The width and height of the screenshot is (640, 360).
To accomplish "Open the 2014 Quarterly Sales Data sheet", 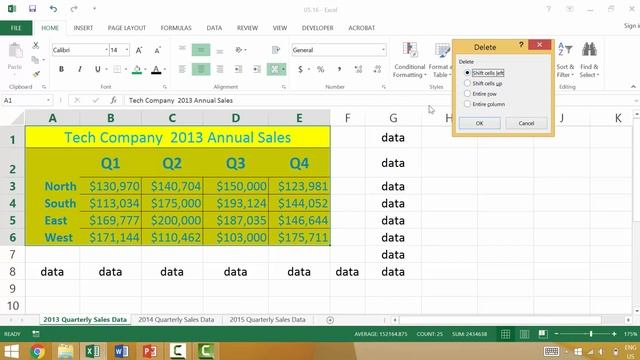I will click(x=176, y=320).
